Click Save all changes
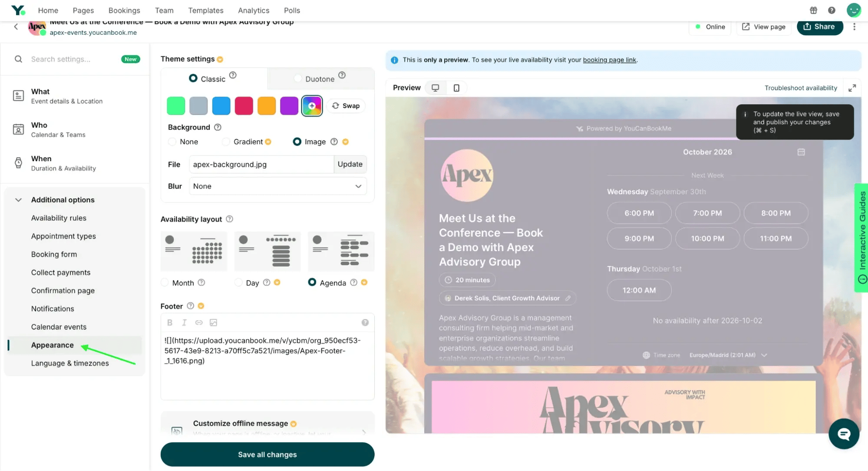This screenshot has height=471, width=868. pyautogui.click(x=267, y=454)
